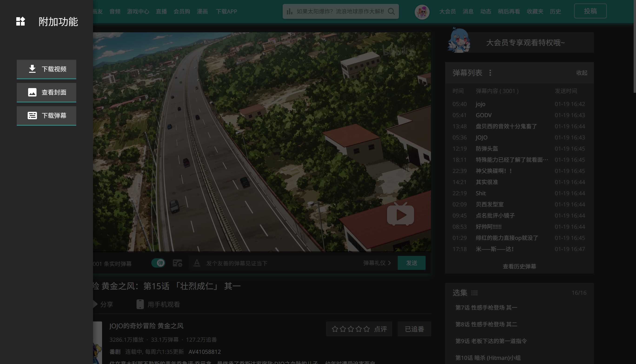Viewport: 636px width, 364px height.
Task: Open 历史 history menu
Action: click(555, 11)
